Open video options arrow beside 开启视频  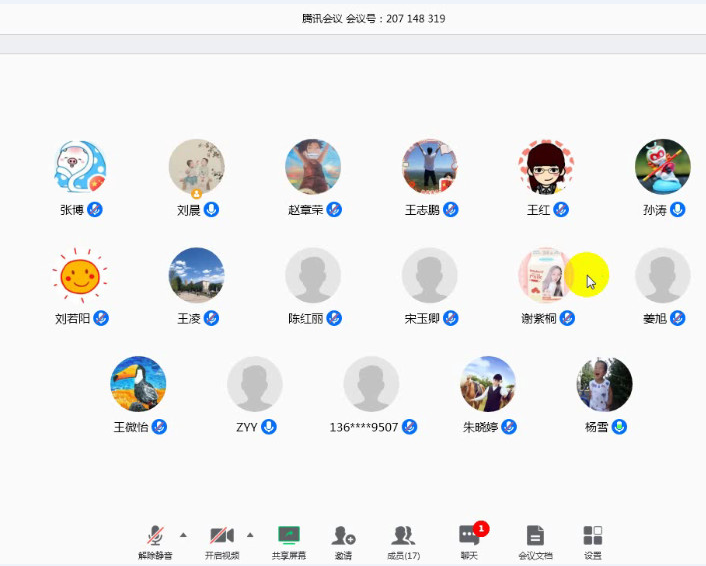pos(250,534)
